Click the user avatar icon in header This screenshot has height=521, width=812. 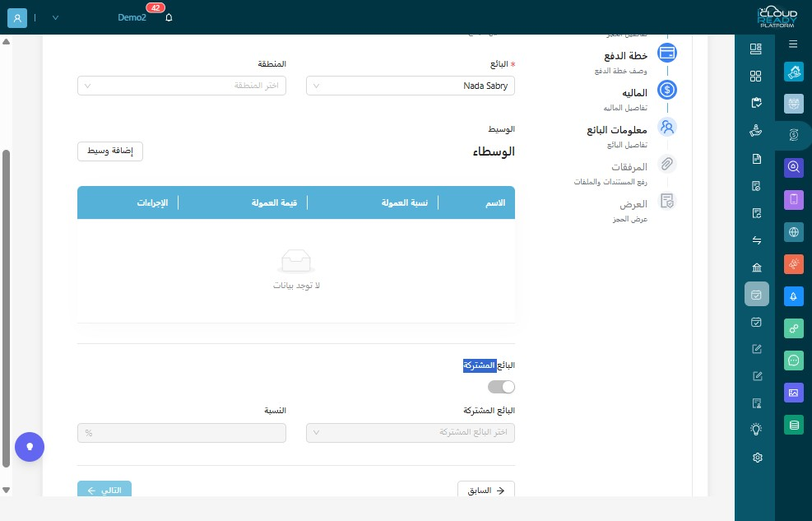click(17, 17)
